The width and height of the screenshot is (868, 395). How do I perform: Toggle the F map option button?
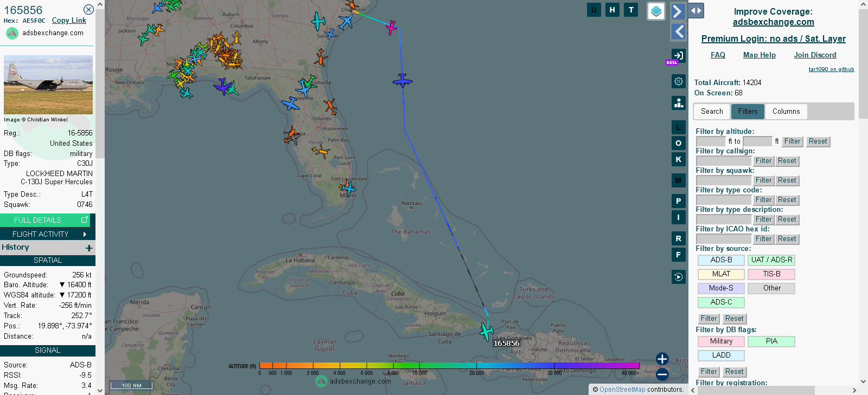pyautogui.click(x=679, y=254)
